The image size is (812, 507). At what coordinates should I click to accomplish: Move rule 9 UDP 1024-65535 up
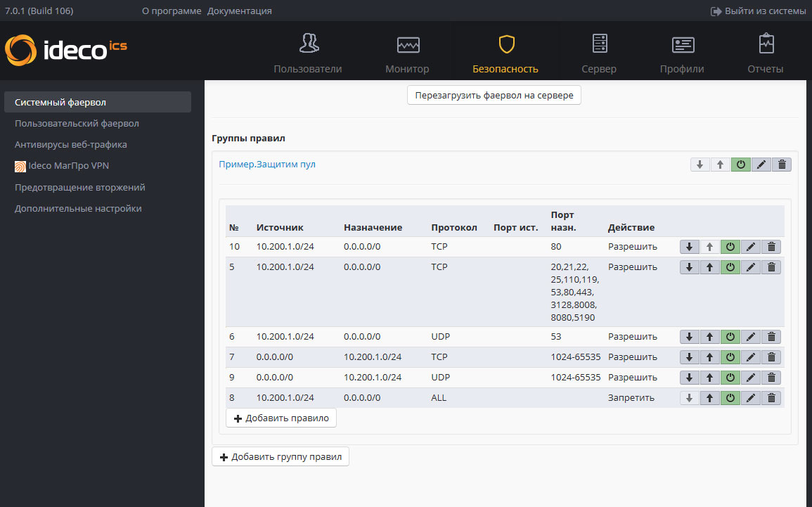click(x=710, y=378)
